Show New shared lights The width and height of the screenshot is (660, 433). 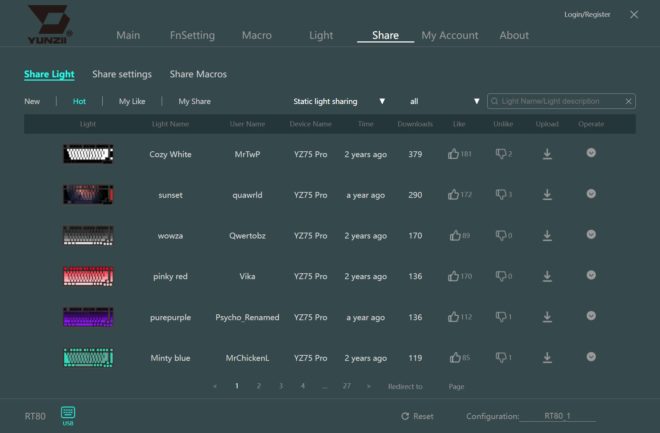(32, 101)
